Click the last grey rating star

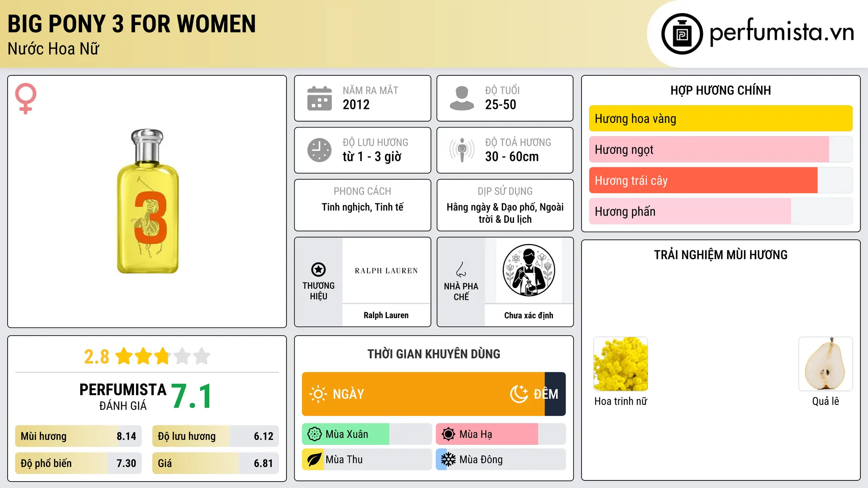point(202,356)
